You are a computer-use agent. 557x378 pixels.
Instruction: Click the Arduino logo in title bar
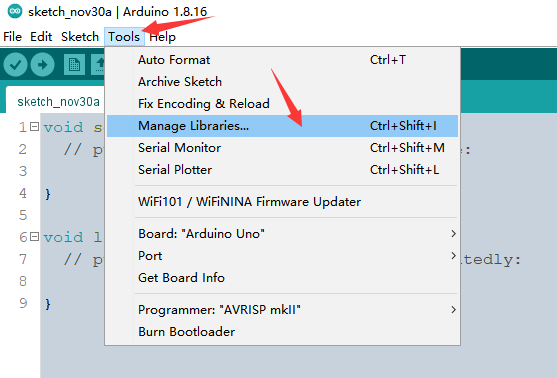(15, 11)
